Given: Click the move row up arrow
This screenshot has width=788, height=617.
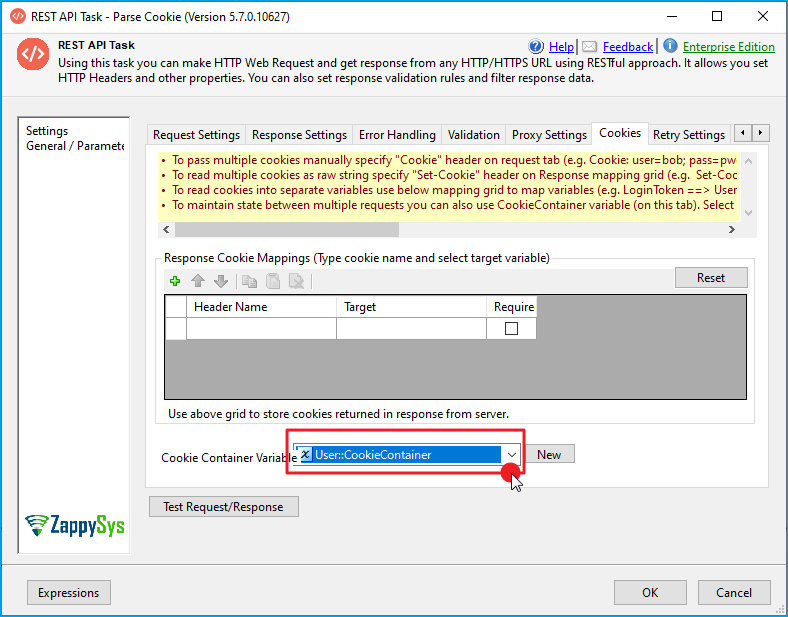Looking at the screenshot, I should pos(198,281).
